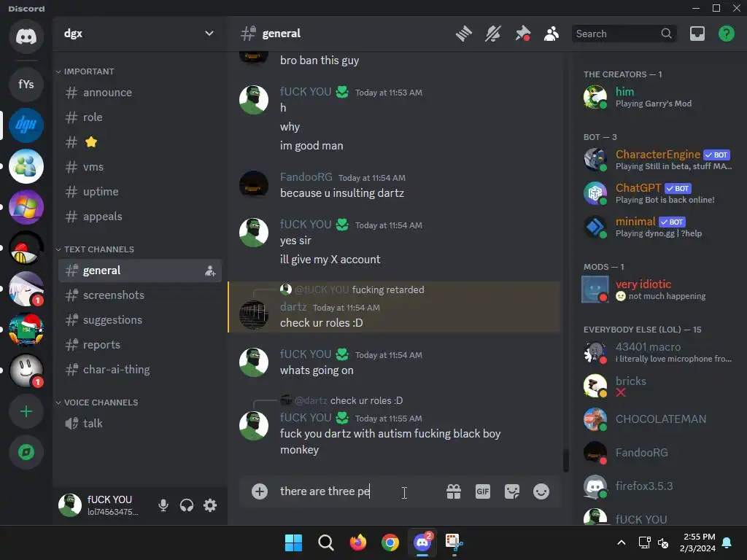
Task: Open very idiotic in MODS list
Action: [x=659, y=289]
